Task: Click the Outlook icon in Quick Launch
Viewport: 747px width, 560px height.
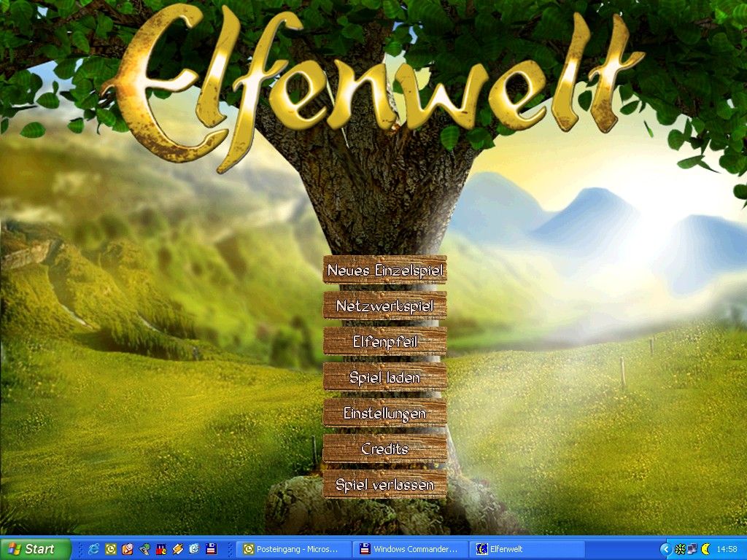Action: (111, 549)
